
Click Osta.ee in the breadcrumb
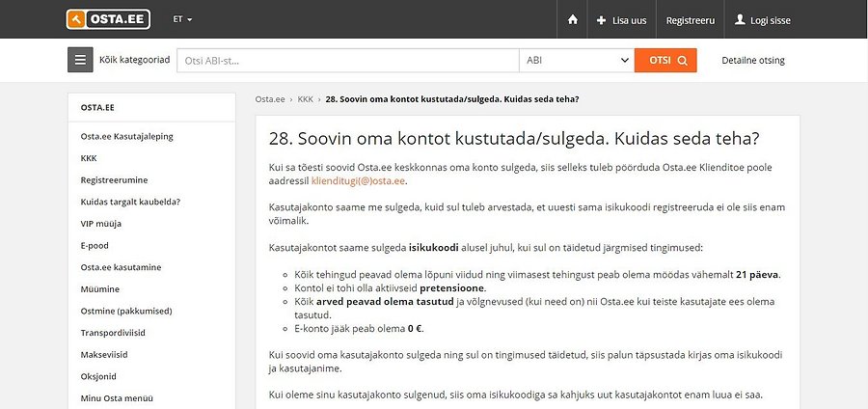tap(270, 99)
